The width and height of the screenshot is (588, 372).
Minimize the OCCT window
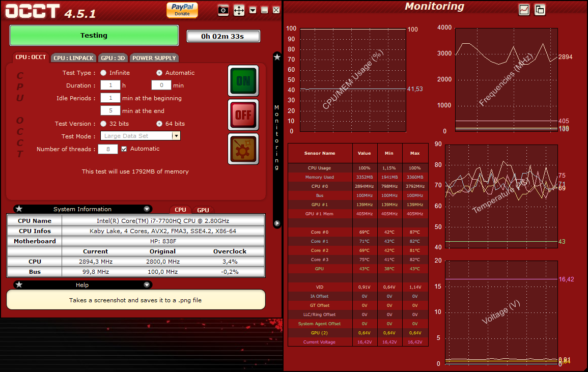point(264,10)
